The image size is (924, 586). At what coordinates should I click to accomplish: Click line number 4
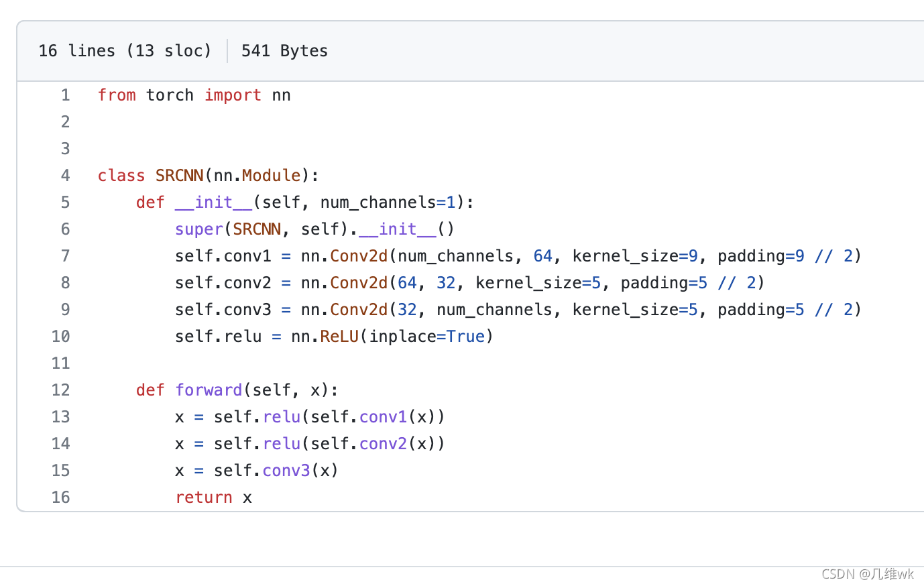click(x=65, y=176)
